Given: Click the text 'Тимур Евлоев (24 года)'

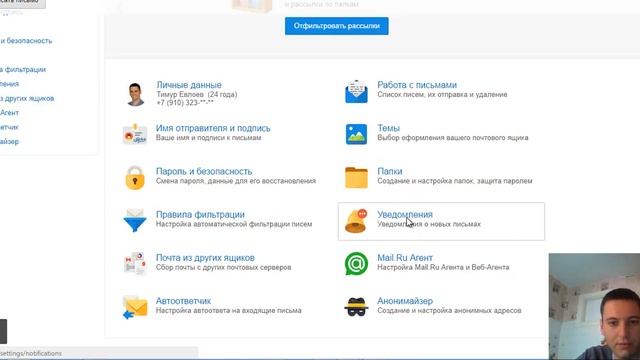Looking at the screenshot, I should [x=197, y=94].
